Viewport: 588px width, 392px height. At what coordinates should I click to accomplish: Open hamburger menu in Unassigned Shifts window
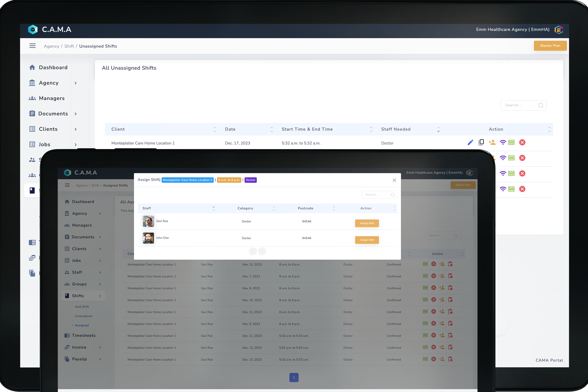33,46
